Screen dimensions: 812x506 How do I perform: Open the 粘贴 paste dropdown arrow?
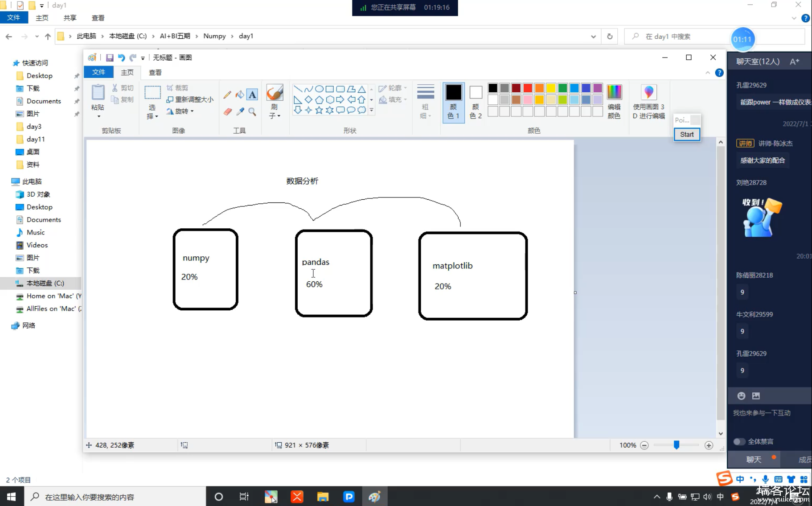[x=99, y=116]
